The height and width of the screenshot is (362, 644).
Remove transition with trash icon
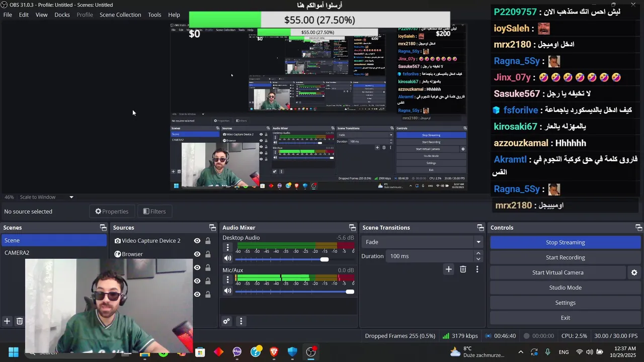(x=463, y=269)
